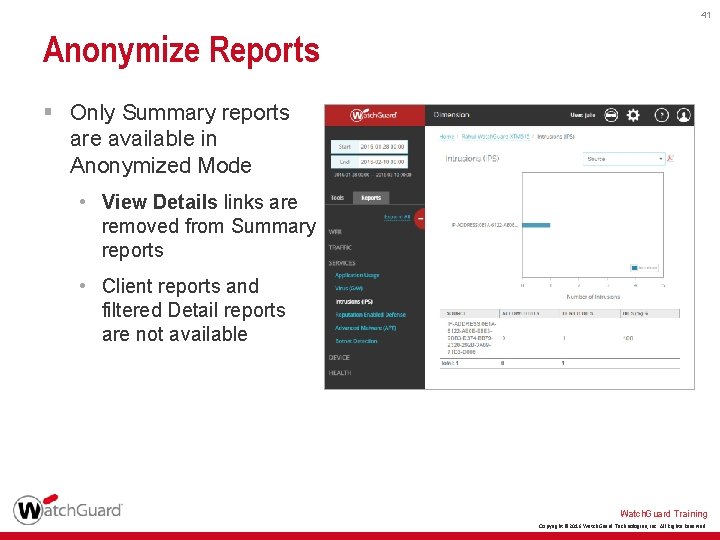The height and width of the screenshot is (540, 720).
Task: Collapse the SERVICES report category
Action: coord(342,263)
